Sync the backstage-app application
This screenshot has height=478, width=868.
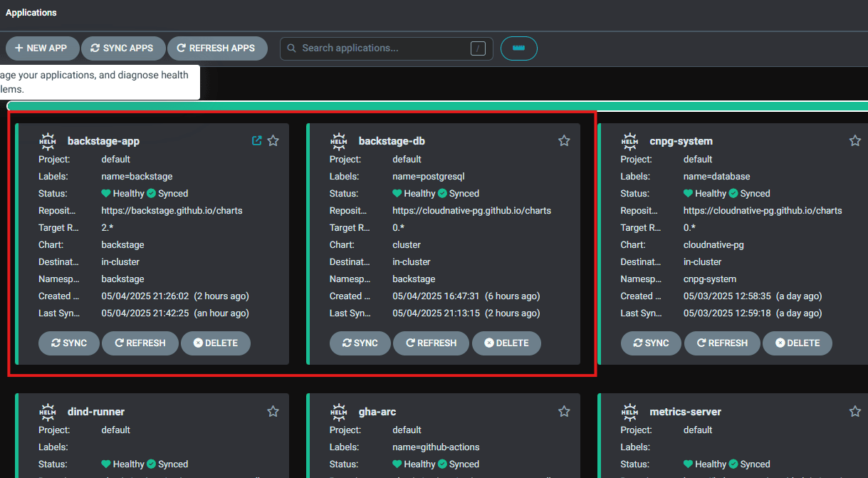pyautogui.click(x=69, y=343)
